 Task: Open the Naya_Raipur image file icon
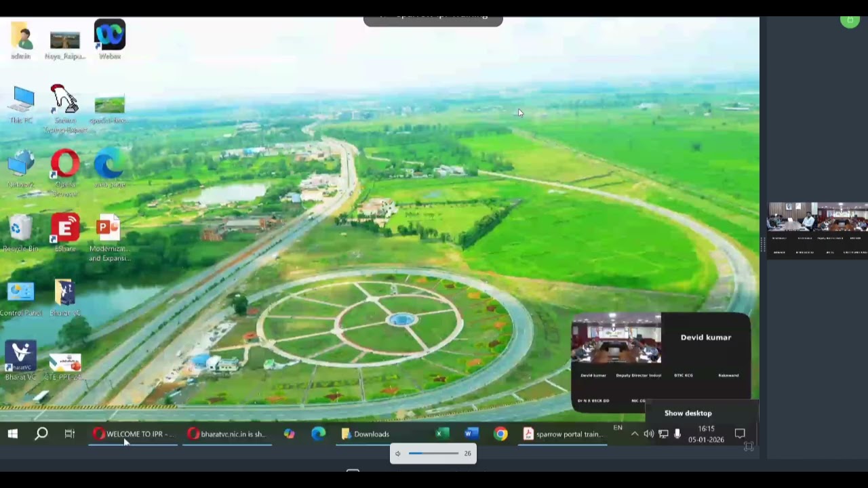(65, 45)
